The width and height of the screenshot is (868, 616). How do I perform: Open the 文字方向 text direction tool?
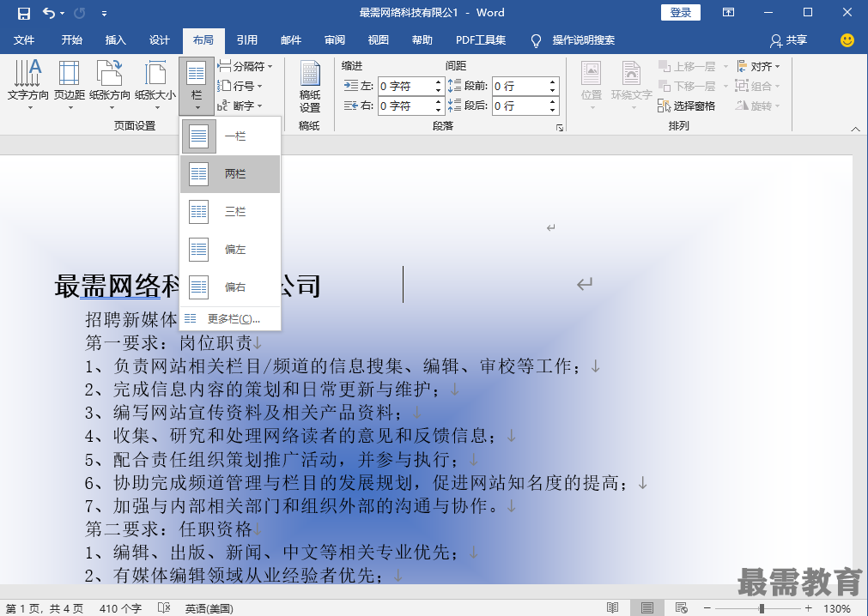coord(28,85)
